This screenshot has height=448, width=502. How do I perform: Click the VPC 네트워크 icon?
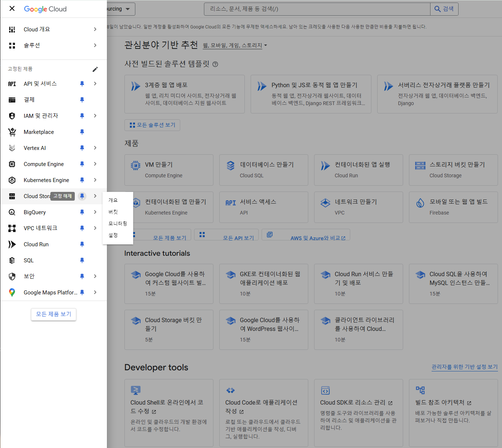point(12,228)
